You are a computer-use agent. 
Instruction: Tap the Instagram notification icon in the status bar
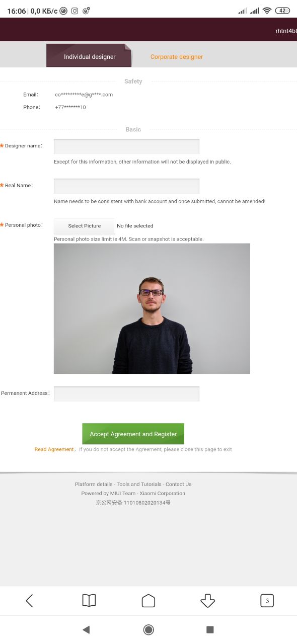75,11
